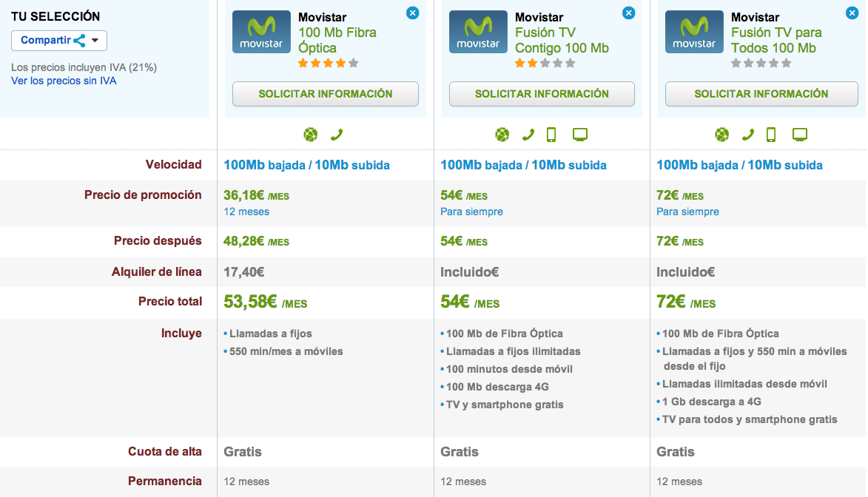Click internet globe icon under Fusión TV para Todos
Viewport: 868px width, 497px height.
[722, 135]
